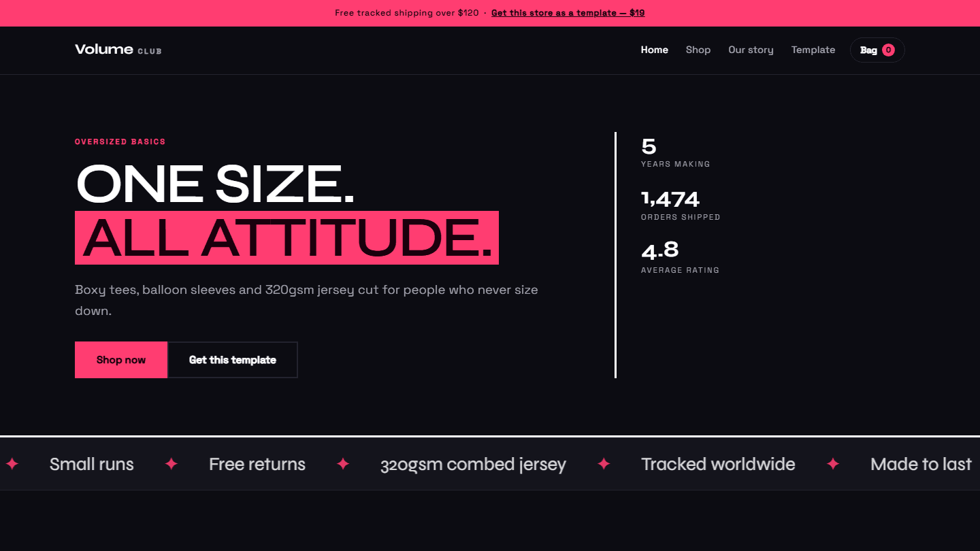Viewport: 980px width, 551px height.
Task: Click the 4.8 average rating stat
Action: point(681,258)
